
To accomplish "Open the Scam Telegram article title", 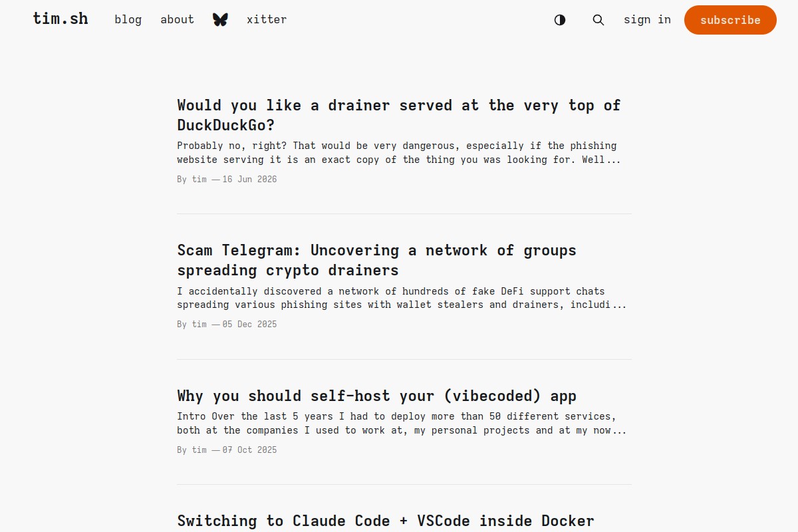I will pos(377,260).
